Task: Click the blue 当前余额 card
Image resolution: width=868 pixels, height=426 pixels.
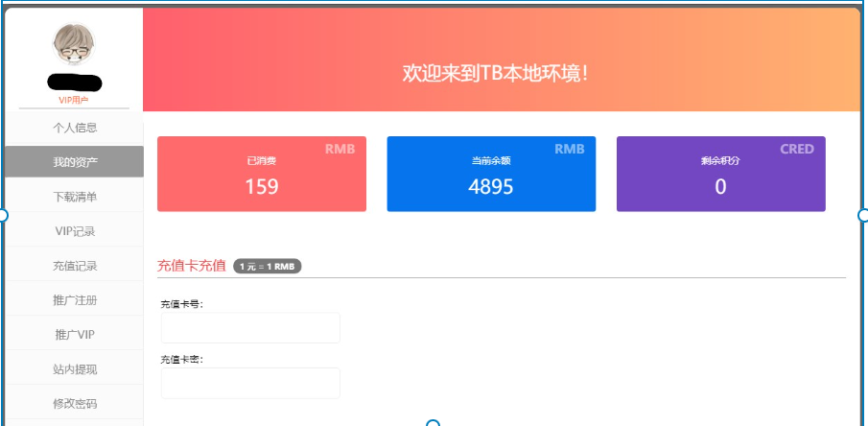Action: click(491, 174)
